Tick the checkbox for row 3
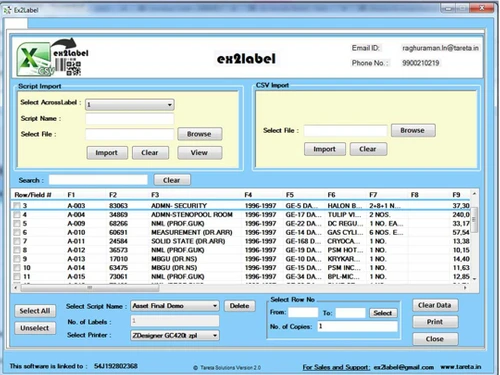 tap(17, 206)
